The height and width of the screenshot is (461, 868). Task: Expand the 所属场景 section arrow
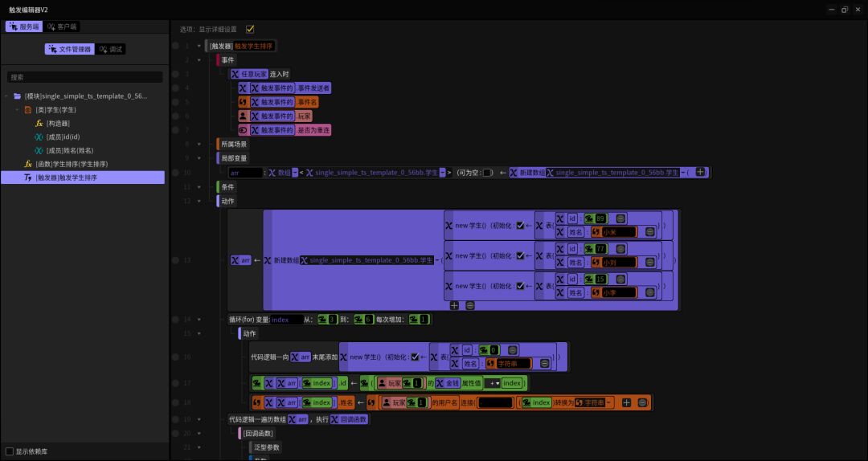point(199,145)
